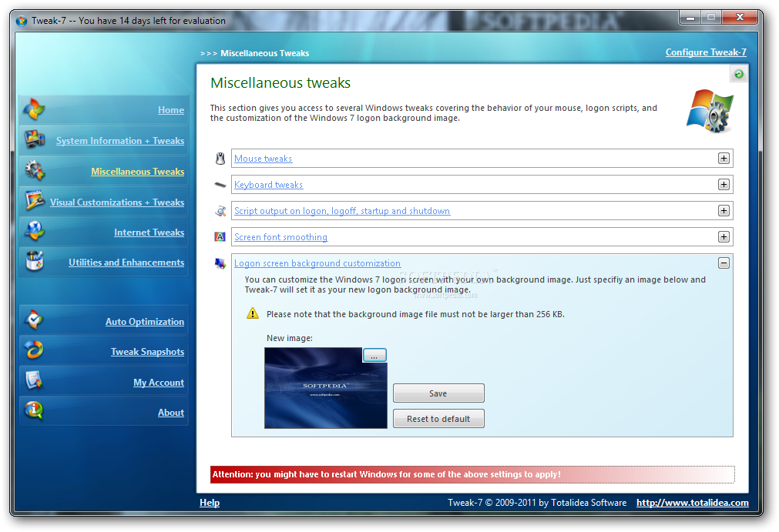Click the 'Miscellaneous tweaks' heading

coord(280,83)
